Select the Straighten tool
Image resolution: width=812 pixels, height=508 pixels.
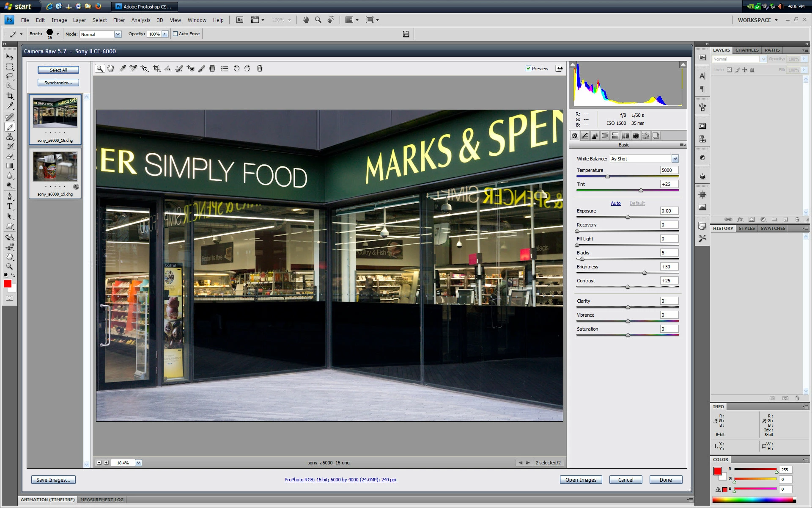click(x=167, y=69)
